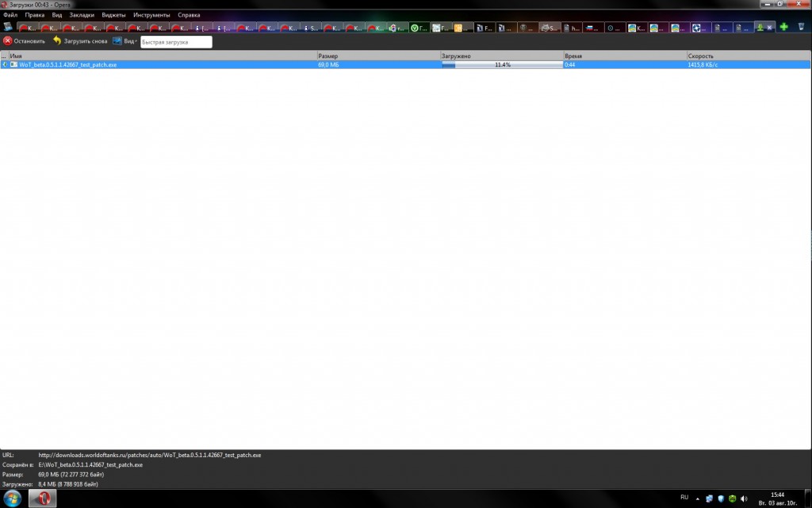The height and width of the screenshot is (508, 812).
Task: Open the Файл menu
Action: click(10, 15)
